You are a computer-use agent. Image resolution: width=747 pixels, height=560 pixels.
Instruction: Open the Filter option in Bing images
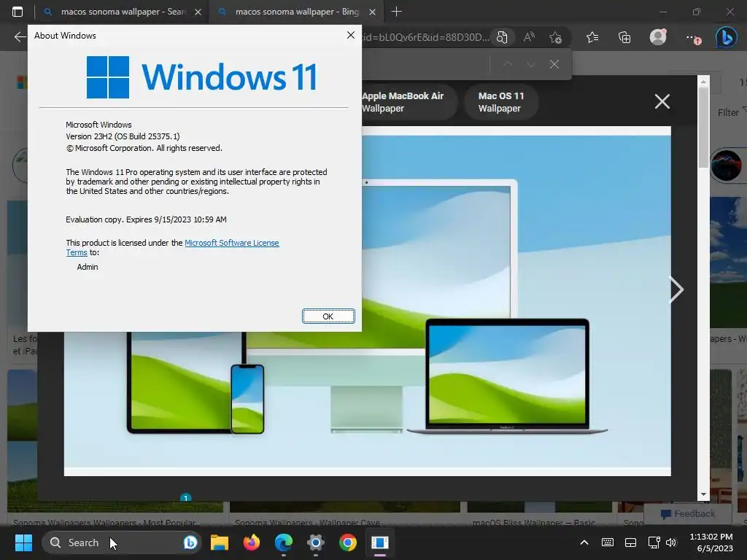(732, 112)
